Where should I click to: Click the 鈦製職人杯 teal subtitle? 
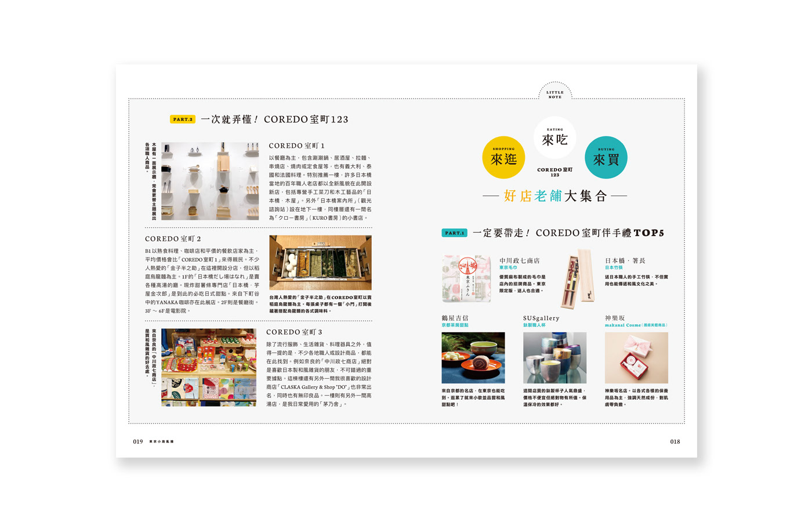(x=534, y=325)
